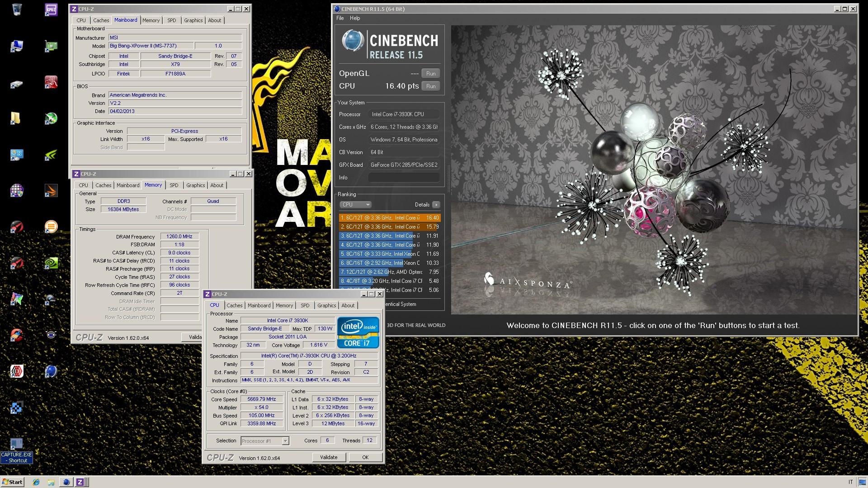This screenshot has height=488, width=868.
Task: Click the Big Bang-XPower II model field
Action: [151, 46]
